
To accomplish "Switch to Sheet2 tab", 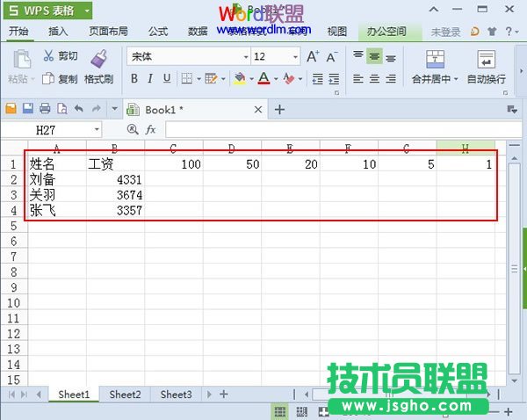I will click(x=125, y=395).
